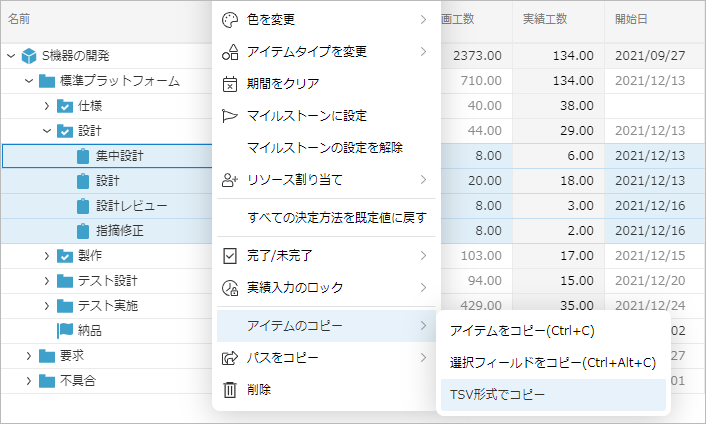The height and width of the screenshot is (424, 706).
Task: Collapse the S機器の開発 project node
Action: pos(10,56)
